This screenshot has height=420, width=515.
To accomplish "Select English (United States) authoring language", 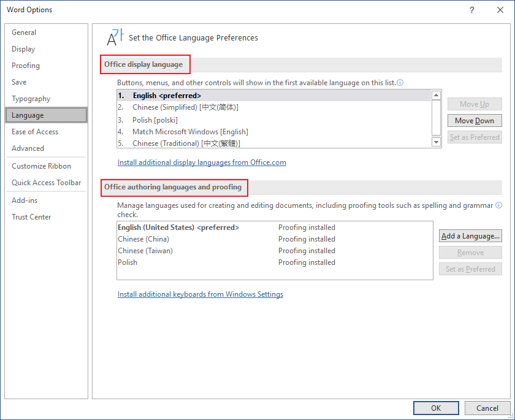I will (x=275, y=227).
